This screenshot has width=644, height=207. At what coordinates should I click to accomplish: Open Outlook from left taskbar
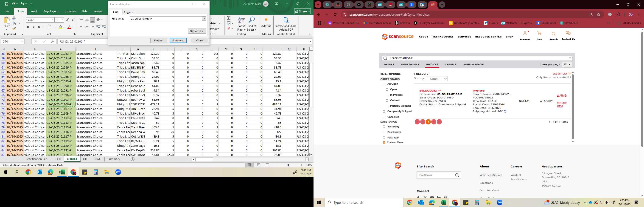39,172
